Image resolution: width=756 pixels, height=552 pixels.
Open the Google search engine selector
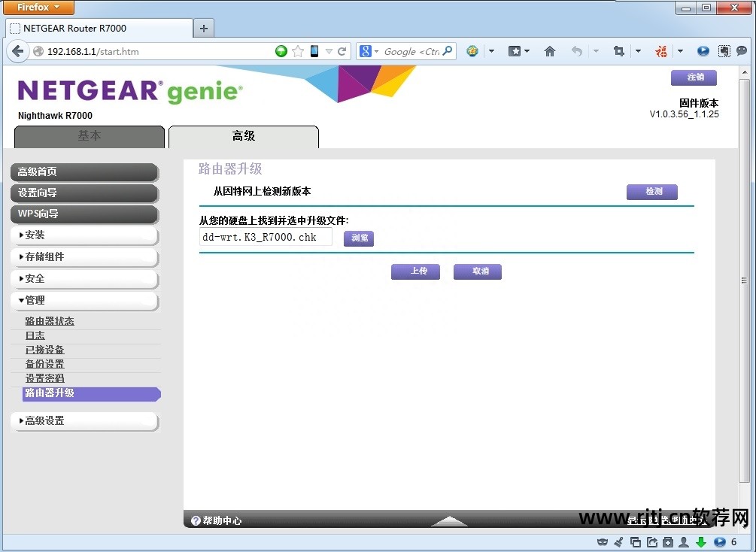[x=369, y=51]
